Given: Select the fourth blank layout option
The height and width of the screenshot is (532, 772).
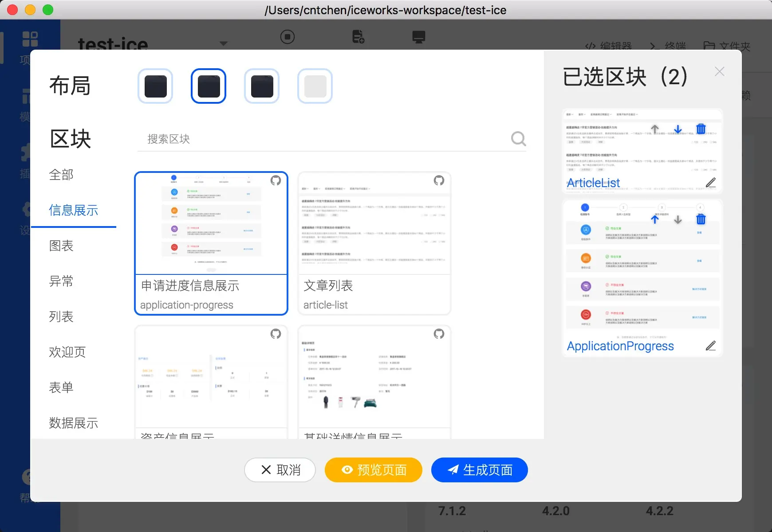Looking at the screenshot, I should click(x=315, y=86).
